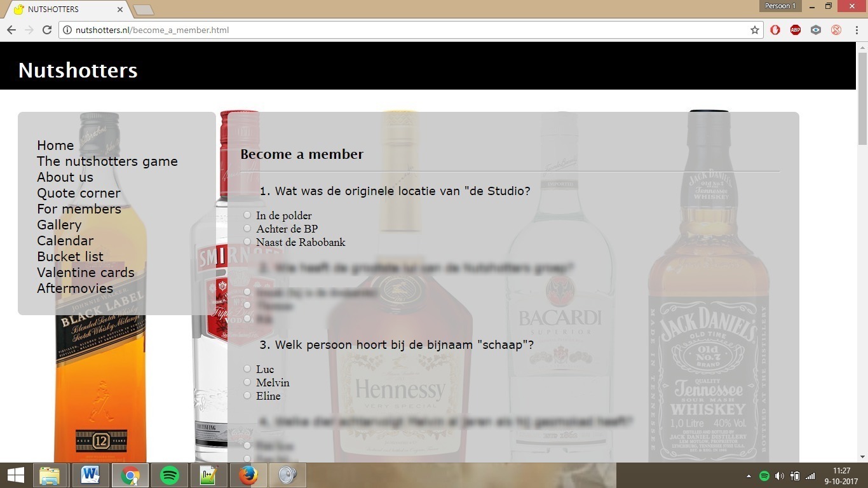Click the Nutshotters site title header
The height and width of the screenshot is (488, 868).
pos(78,70)
